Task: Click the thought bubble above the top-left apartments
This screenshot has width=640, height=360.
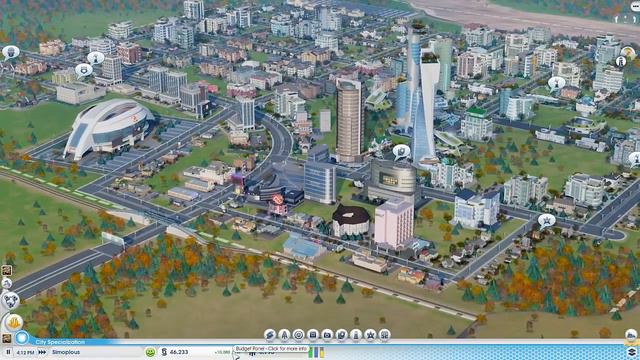Action: coord(96,58)
